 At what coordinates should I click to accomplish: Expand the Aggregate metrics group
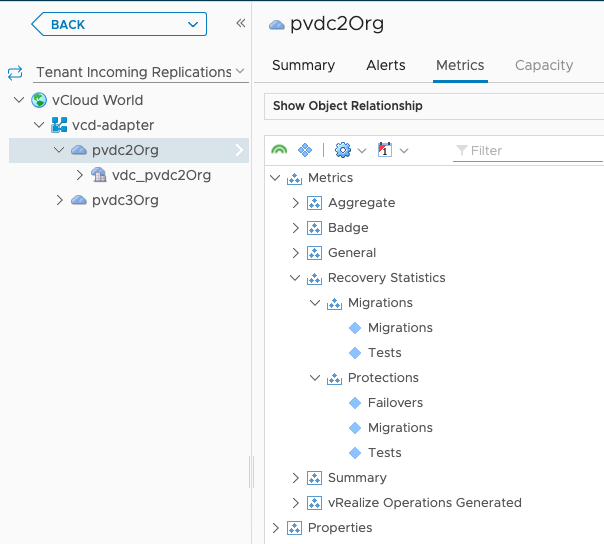tap(295, 203)
